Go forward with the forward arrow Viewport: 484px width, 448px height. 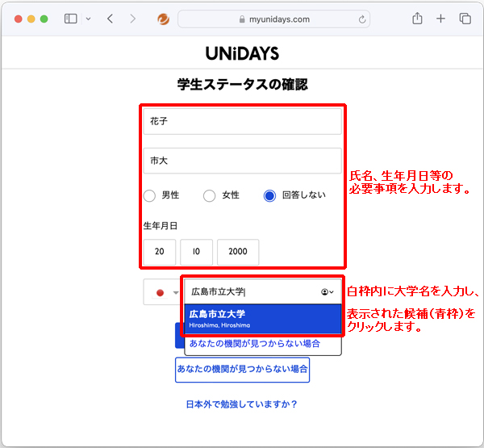(x=133, y=19)
